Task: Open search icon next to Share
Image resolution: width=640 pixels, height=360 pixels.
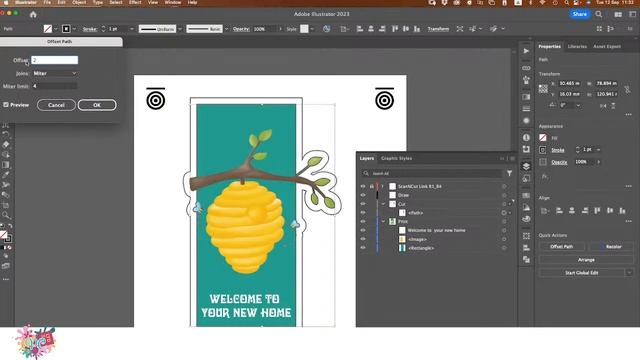Action: 598,14
